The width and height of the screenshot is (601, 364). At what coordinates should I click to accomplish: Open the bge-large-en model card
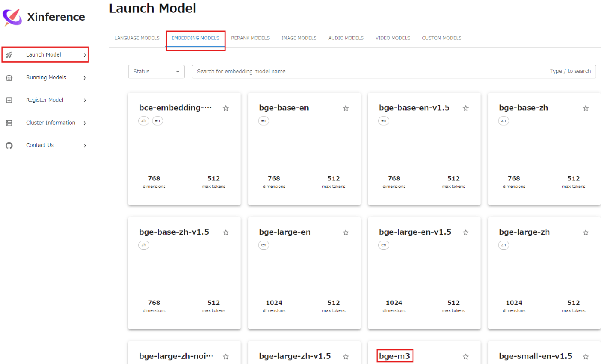tap(304, 273)
